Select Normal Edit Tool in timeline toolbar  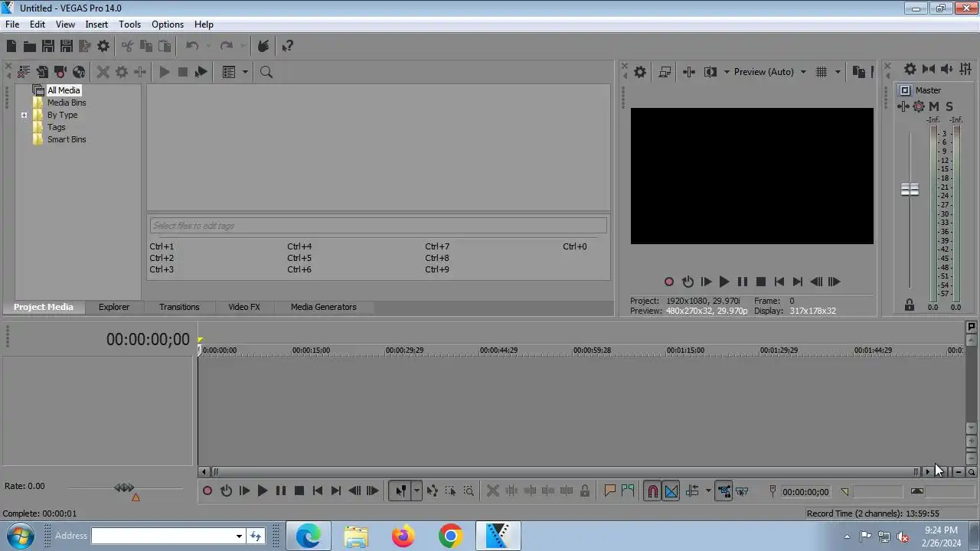tap(400, 491)
